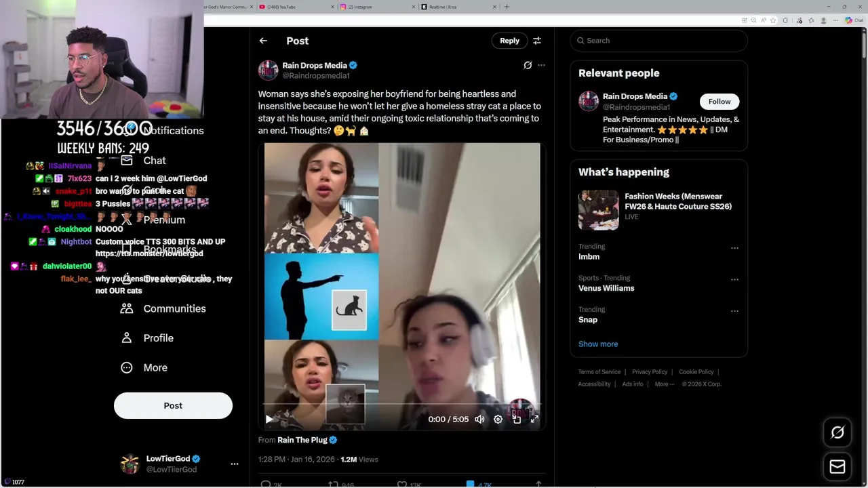Open the Snap trending topic

tap(588, 320)
